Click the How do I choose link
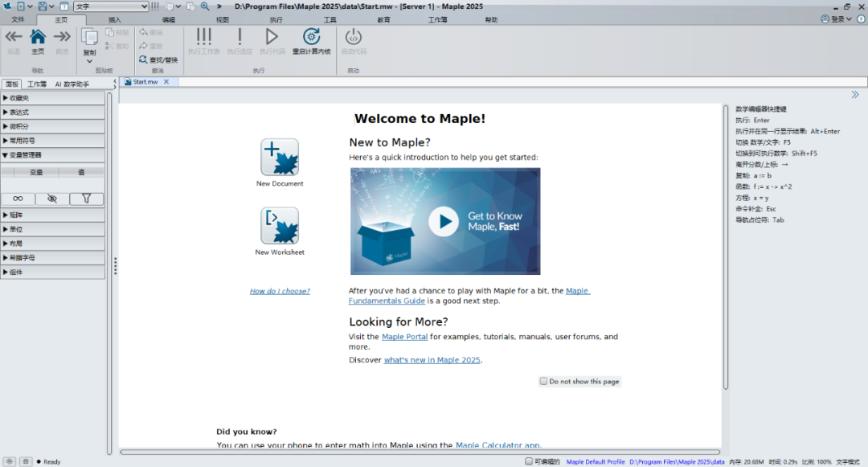868x467 pixels. [x=280, y=291]
